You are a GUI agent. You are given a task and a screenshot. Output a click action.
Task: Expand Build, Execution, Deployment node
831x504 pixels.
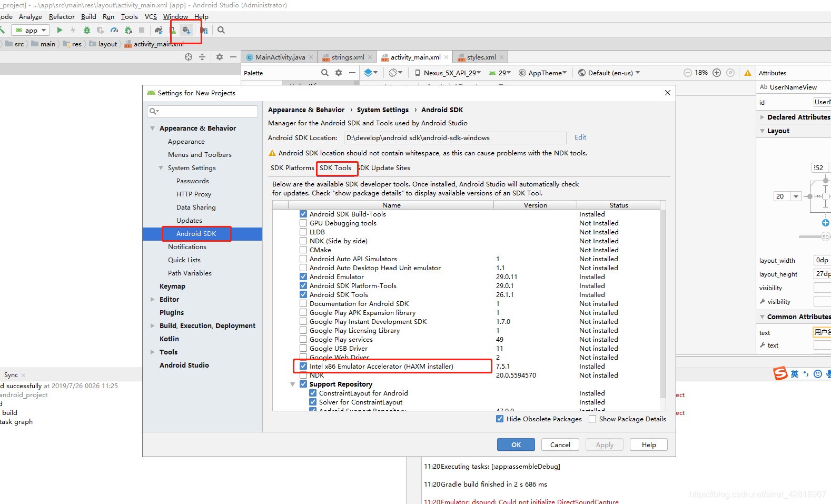[x=153, y=325]
